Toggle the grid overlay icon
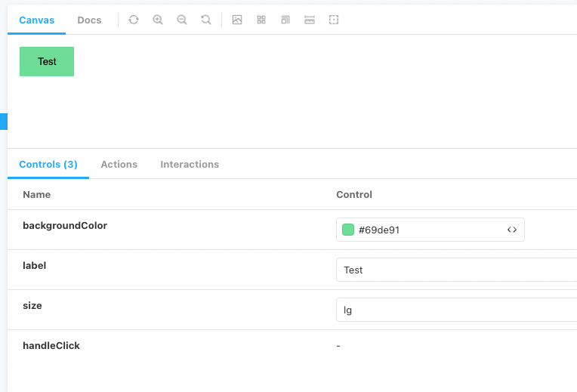This screenshot has height=392, width=577. [261, 20]
